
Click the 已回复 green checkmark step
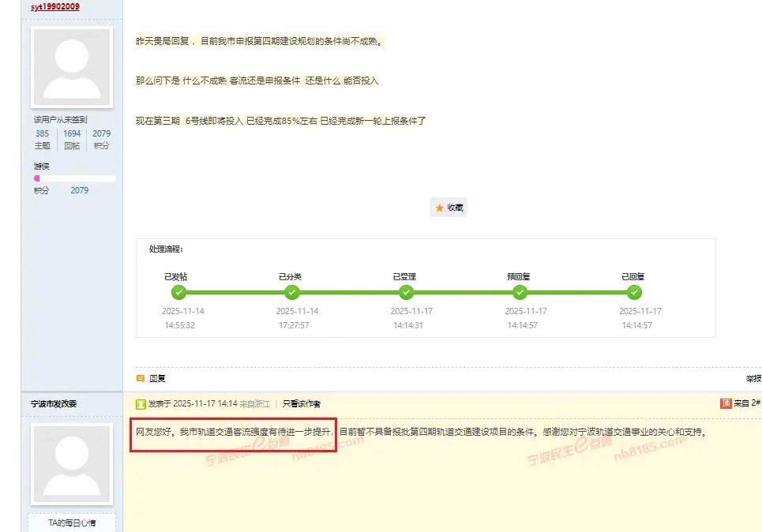pos(634,293)
